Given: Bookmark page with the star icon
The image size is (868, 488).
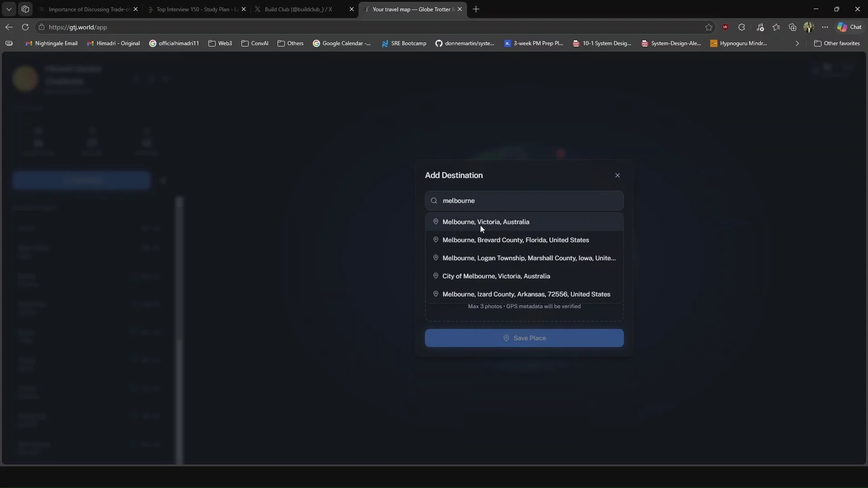Looking at the screenshot, I should click(x=708, y=27).
